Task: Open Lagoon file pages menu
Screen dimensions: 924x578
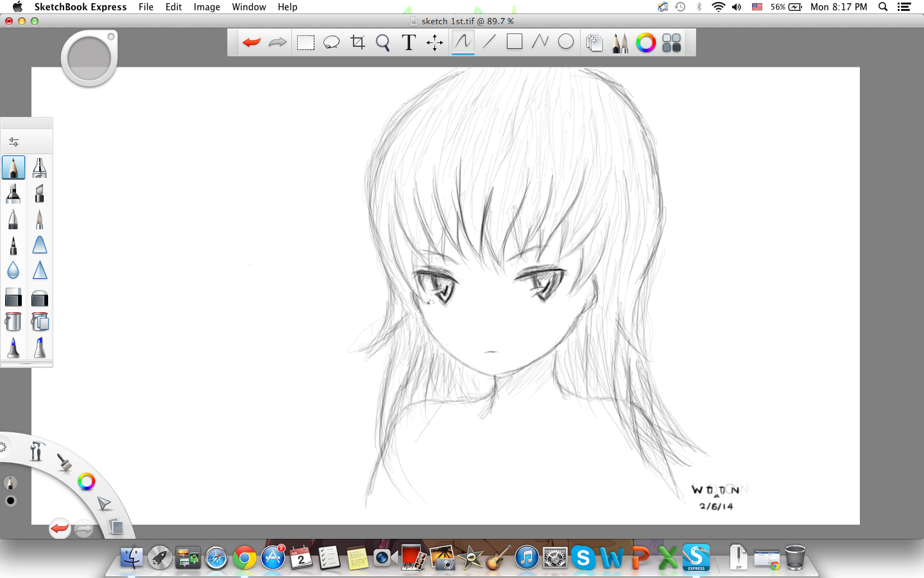Action: pyautogui.click(x=116, y=527)
